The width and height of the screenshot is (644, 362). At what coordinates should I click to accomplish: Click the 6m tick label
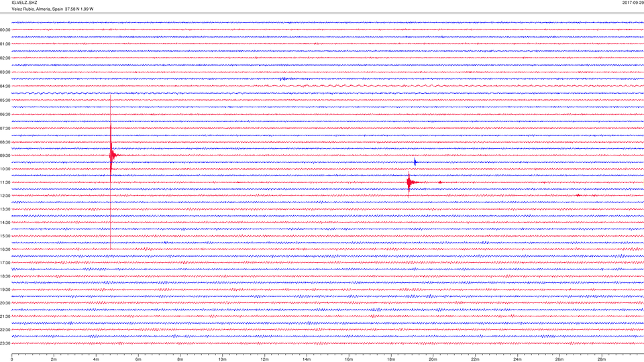pos(138,359)
